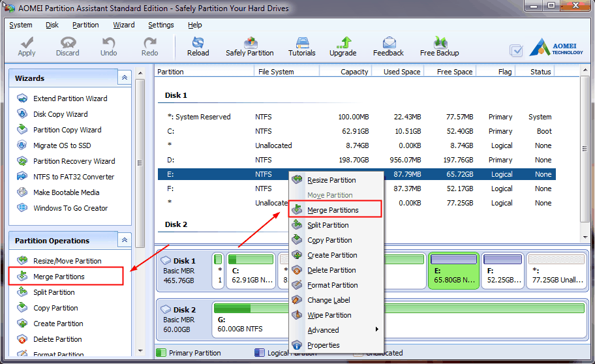Click the Flag column header
The height and width of the screenshot is (364, 595).
click(496, 71)
